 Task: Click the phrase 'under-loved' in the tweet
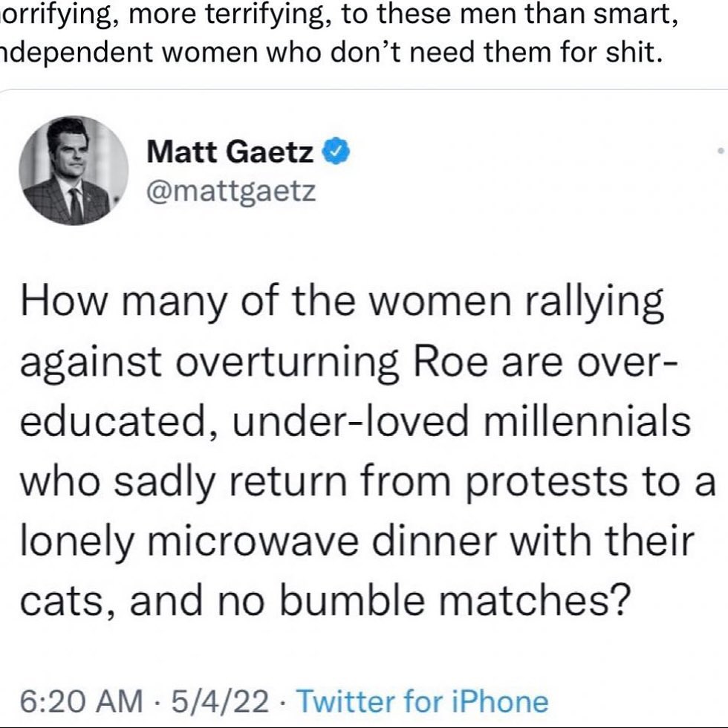coord(348,421)
